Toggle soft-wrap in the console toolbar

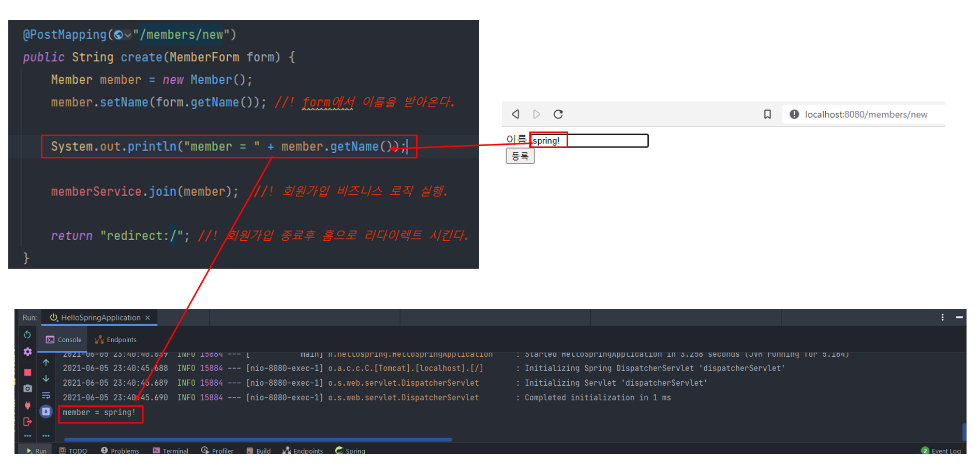click(46, 396)
